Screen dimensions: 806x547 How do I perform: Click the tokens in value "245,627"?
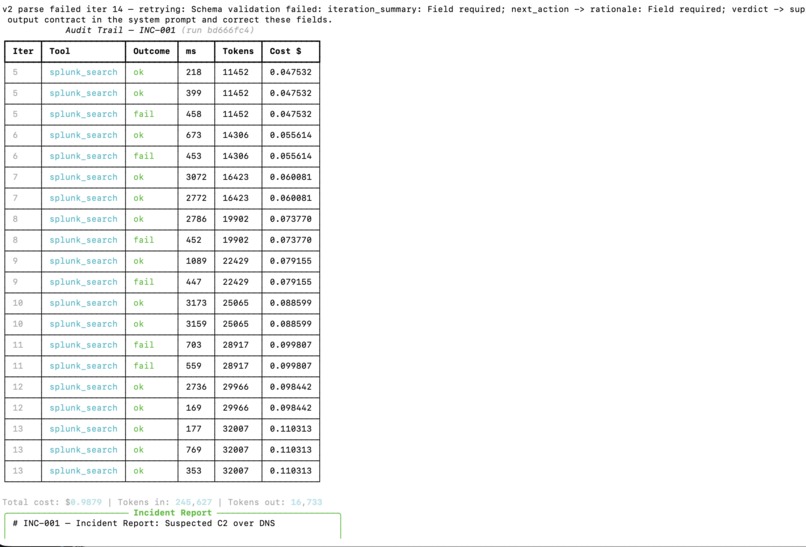pos(193,502)
